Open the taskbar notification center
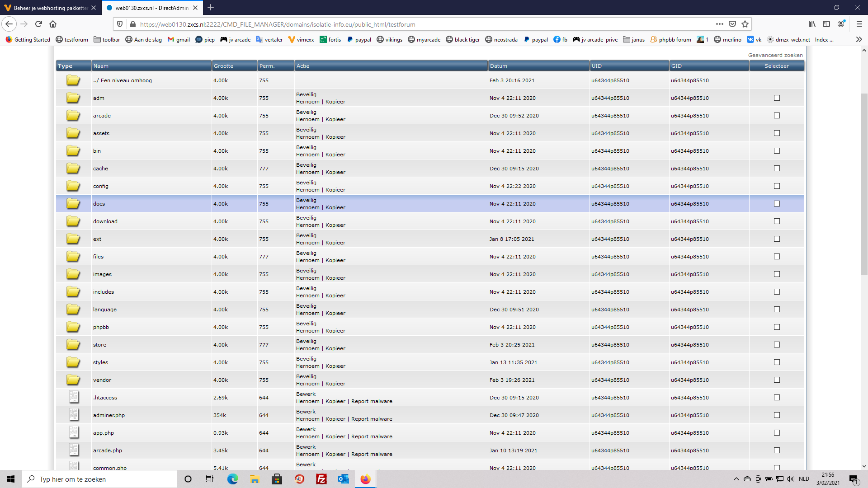 (x=854, y=479)
